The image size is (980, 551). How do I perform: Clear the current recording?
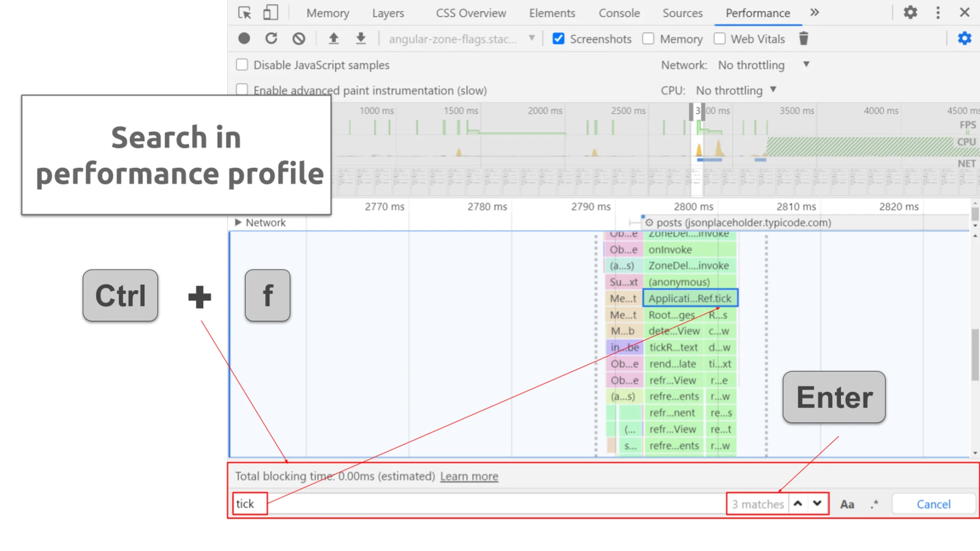point(299,38)
